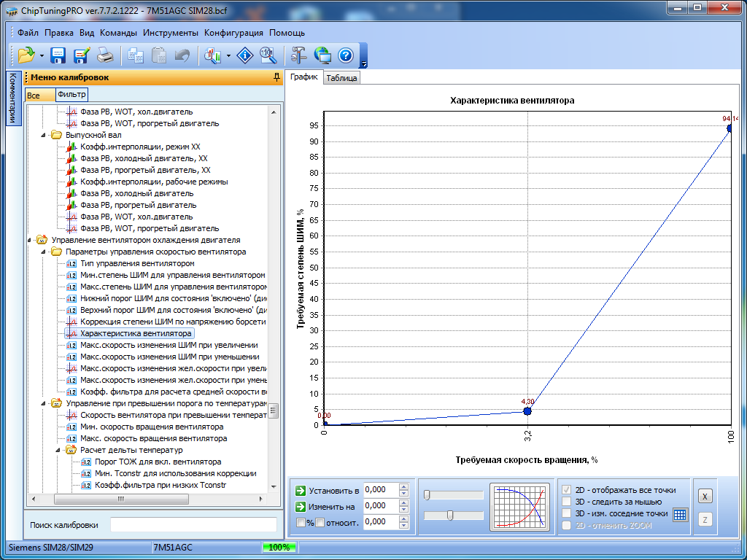The width and height of the screenshot is (747, 560).
Task: Open the blue diamond info icon
Action: (246, 55)
